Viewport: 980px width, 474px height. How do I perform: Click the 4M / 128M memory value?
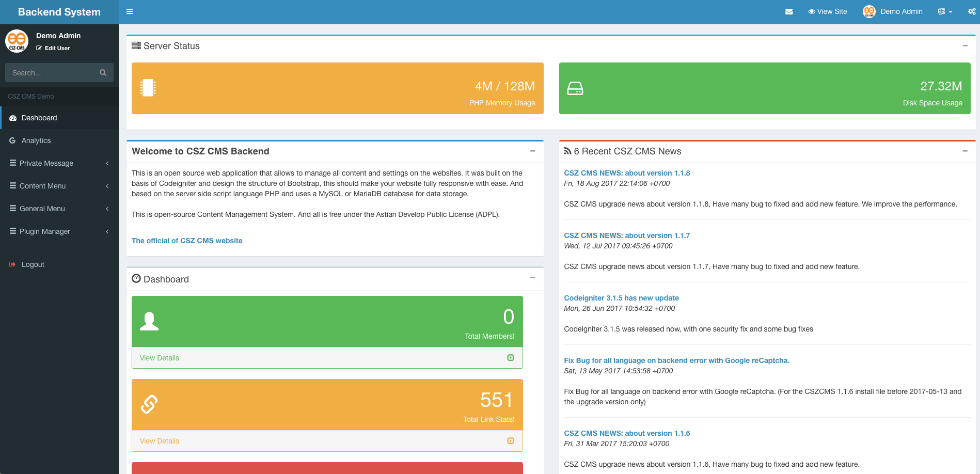[x=505, y=86]
